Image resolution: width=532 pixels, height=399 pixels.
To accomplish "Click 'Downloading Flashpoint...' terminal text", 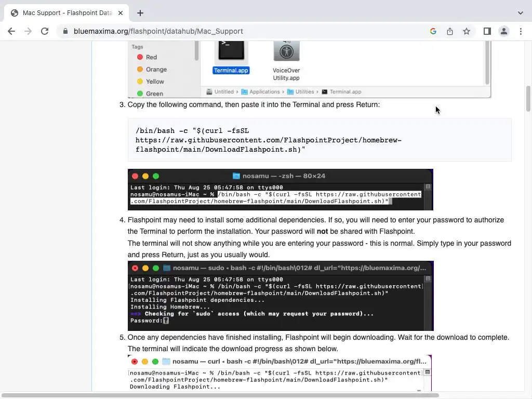I will [x=175, y=387].
